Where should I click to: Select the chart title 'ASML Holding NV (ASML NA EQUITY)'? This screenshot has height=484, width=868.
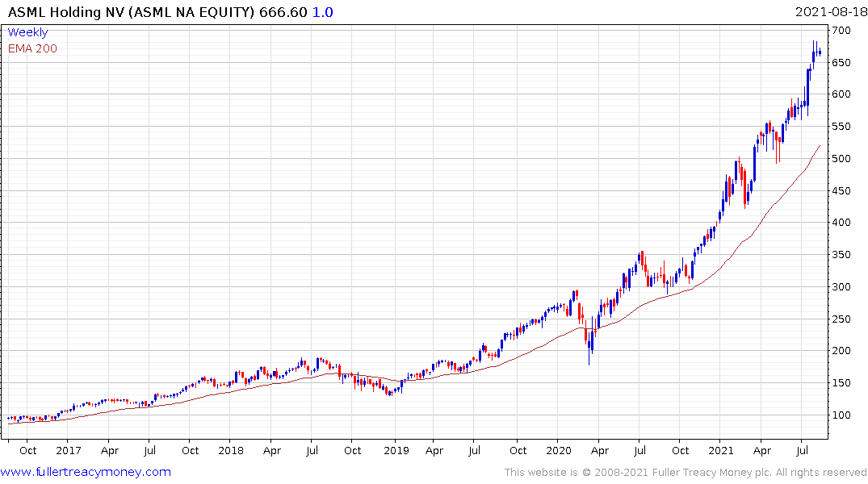pos(131,12)
